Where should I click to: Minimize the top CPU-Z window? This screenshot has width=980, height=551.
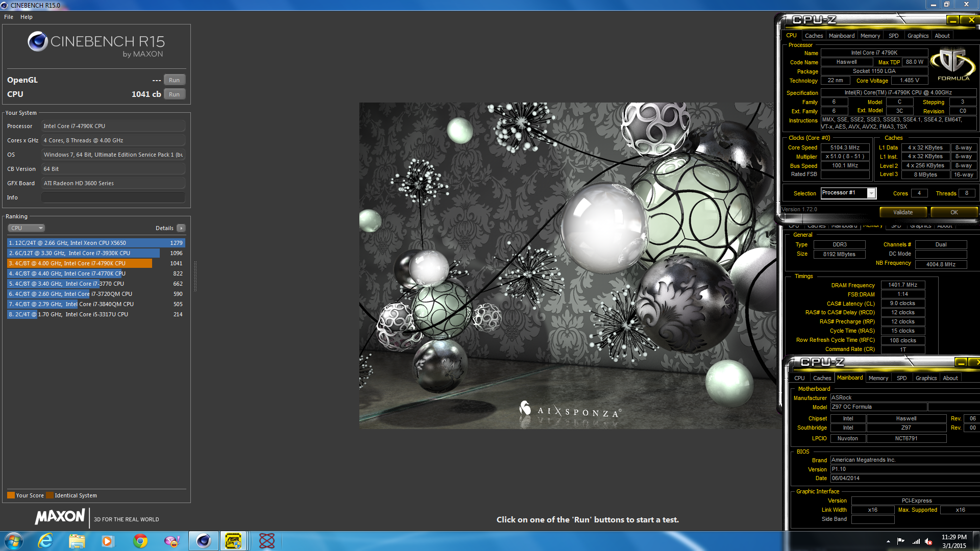coord(952,20)
